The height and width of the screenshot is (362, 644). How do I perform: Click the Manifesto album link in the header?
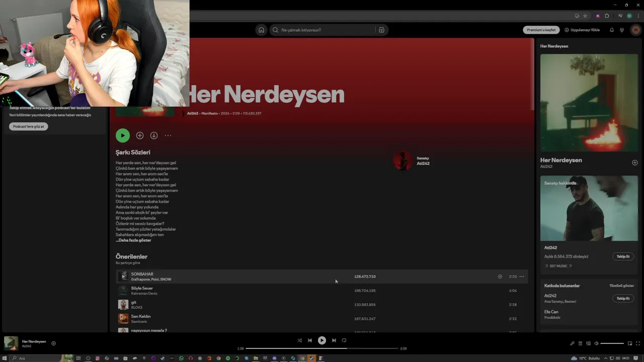pyautogui.click(x=210, y=114)
